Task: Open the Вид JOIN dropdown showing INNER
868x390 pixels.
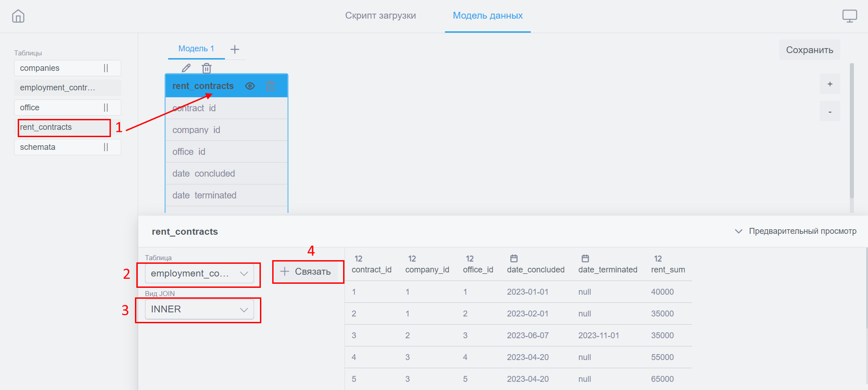Action: click(199, 309)
